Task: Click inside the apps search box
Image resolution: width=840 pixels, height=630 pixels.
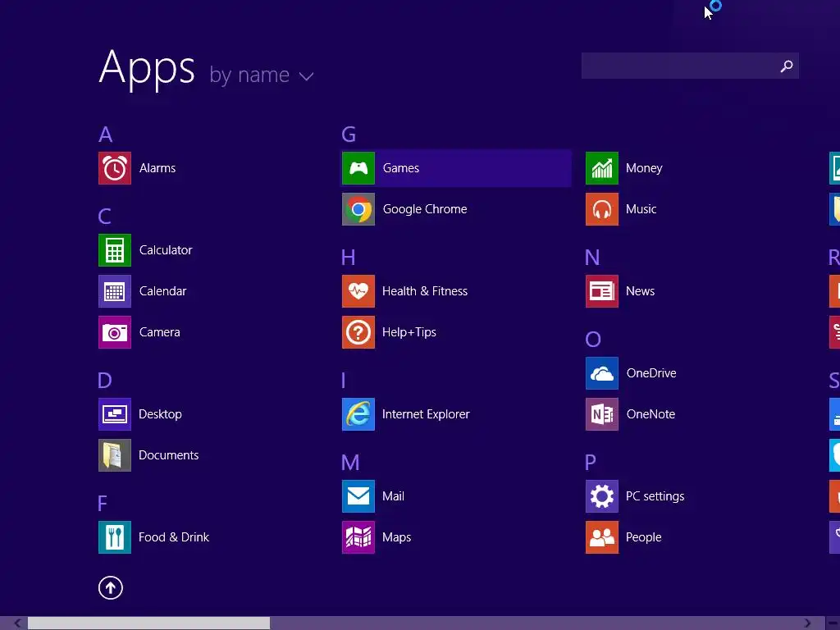Action: coord(690,66)
